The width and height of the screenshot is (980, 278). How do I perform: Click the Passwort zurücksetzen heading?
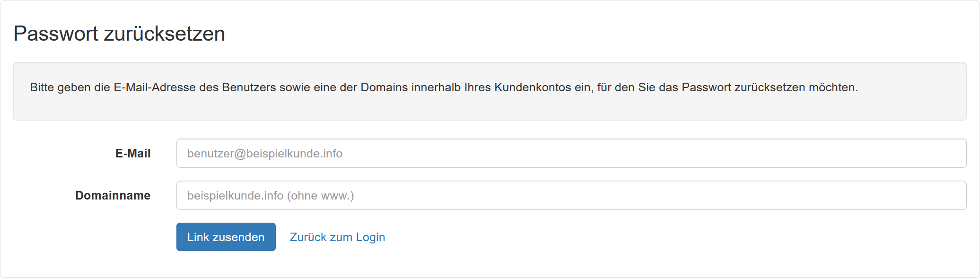click(x=119, y=34)
